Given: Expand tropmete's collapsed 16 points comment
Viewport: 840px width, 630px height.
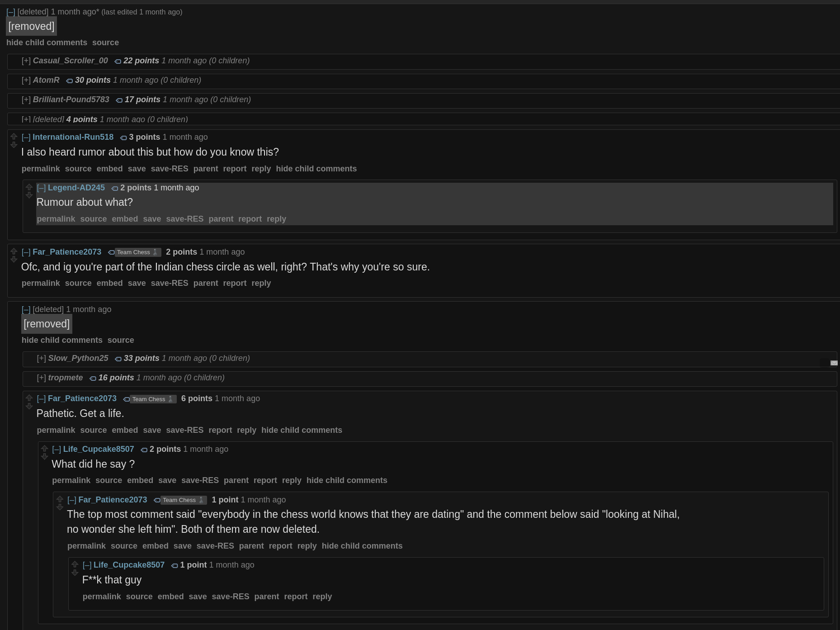Looking at the screenshot, I should tap(42, 378).
